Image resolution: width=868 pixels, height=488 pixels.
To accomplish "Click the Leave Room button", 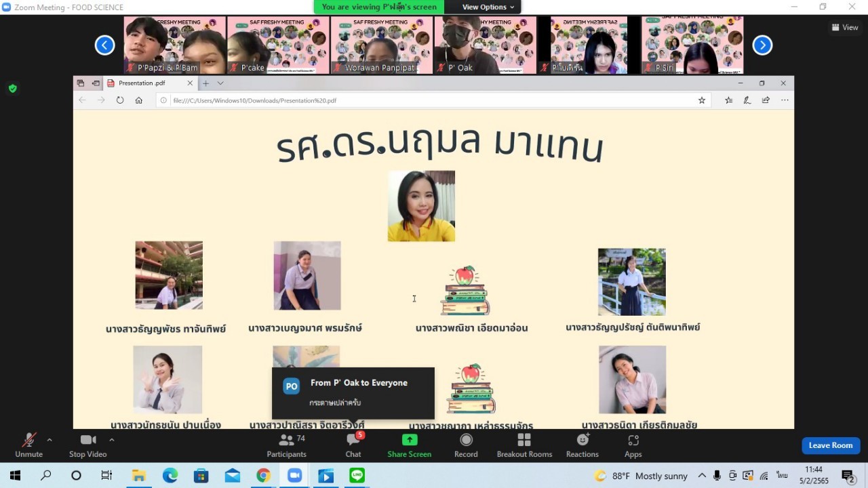I will coord(830,445).
